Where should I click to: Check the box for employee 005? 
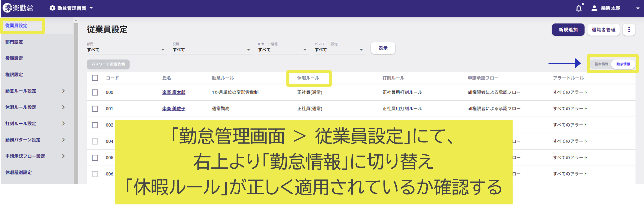(95, 158)
